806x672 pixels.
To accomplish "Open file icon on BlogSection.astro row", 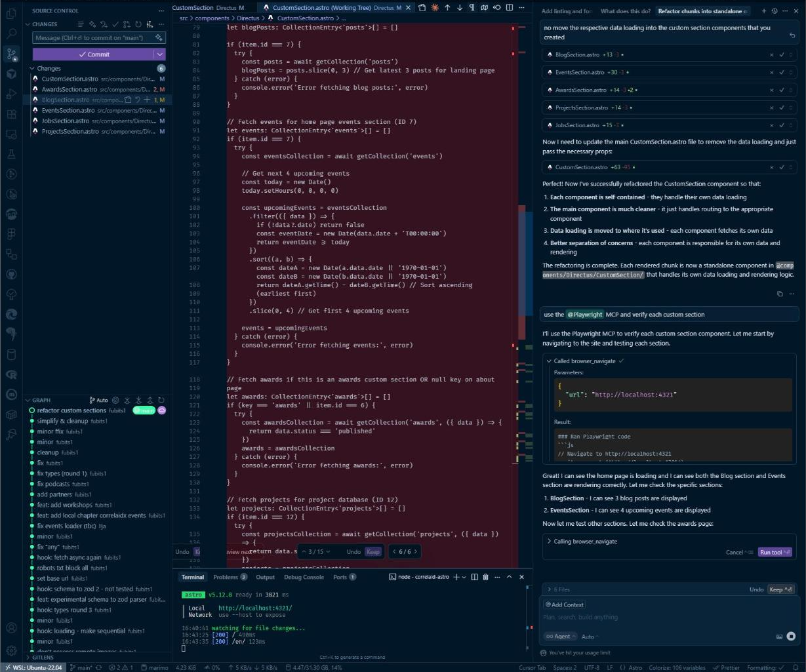I will tap(128, 100).
